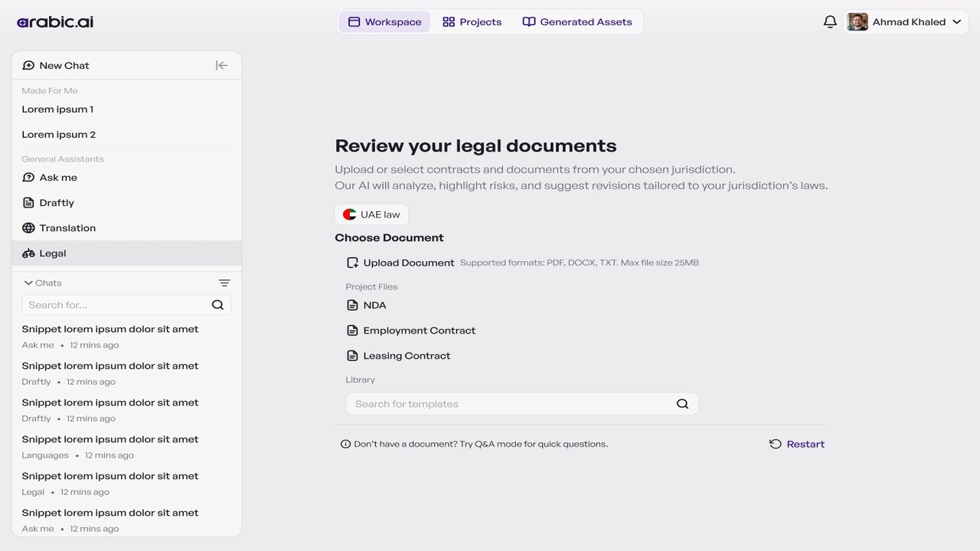Open the UAE law jurisdiction selector
The width and height of the screenshot is (980, 551).
tap(371, 214)
